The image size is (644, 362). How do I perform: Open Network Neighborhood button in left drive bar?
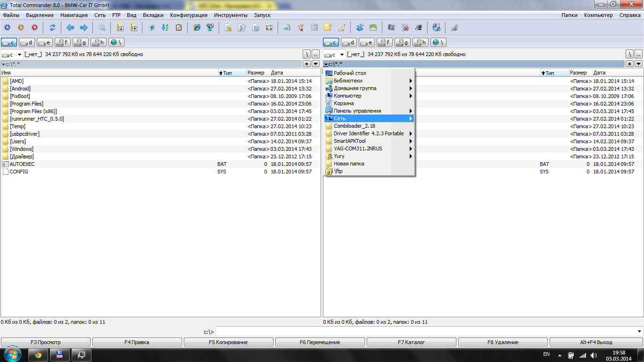coord(116,42)
